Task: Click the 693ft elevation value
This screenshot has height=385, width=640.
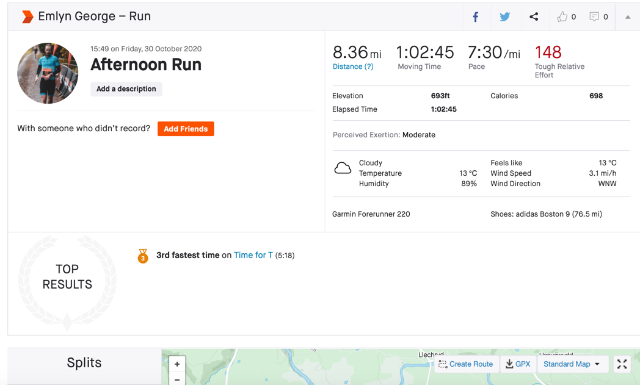Action: point(440,96)
